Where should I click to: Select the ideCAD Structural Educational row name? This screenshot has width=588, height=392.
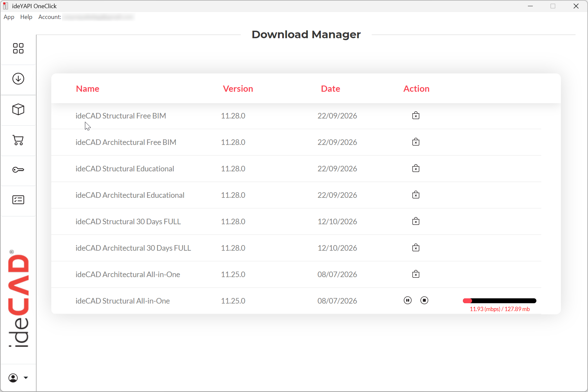click(x=125, y=169)
